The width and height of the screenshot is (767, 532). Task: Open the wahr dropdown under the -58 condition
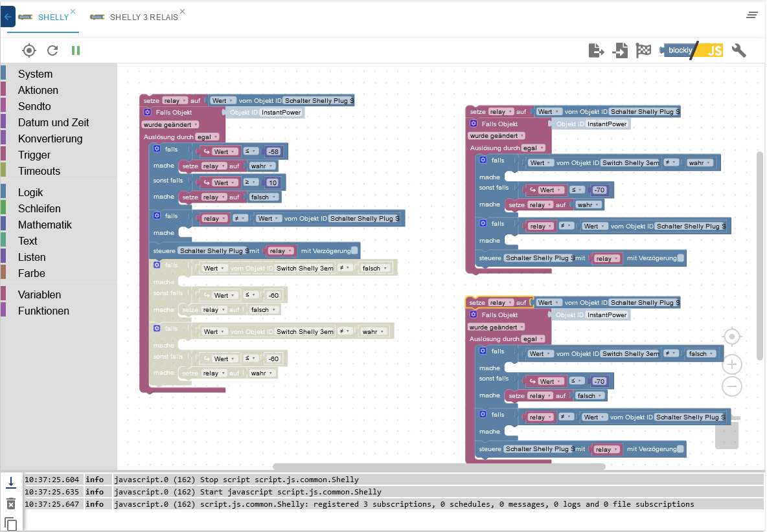coord(262,166)
